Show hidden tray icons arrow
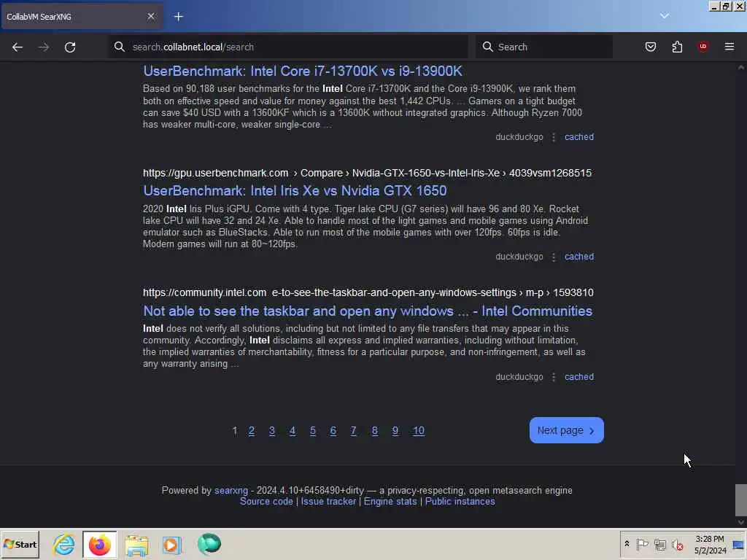747x560 pixels. [627, 544]
